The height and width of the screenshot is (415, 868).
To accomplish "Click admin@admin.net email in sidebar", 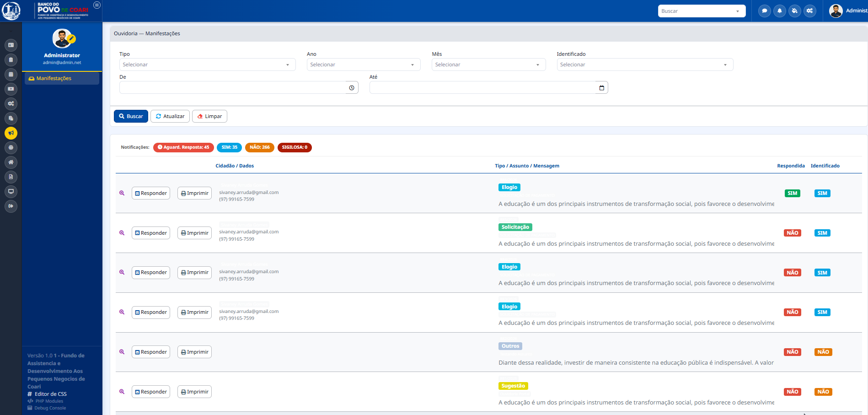I will click(62, 63).
